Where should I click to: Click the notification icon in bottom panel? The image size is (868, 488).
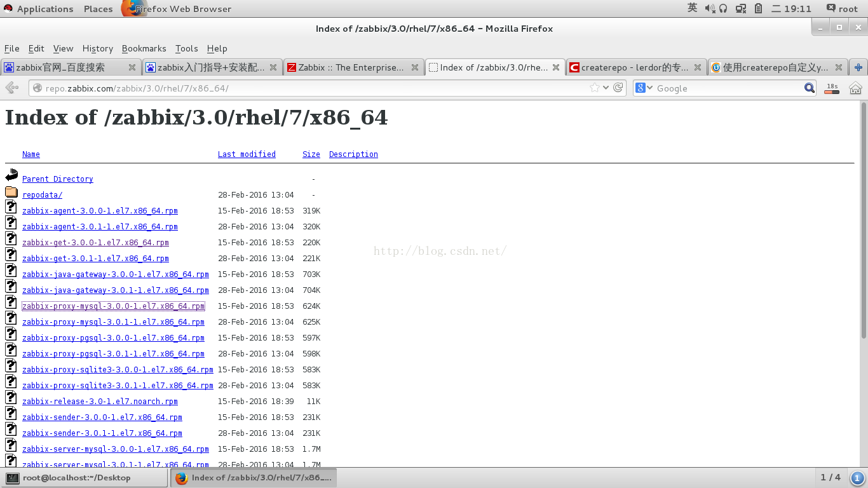[x=857, y=478]
